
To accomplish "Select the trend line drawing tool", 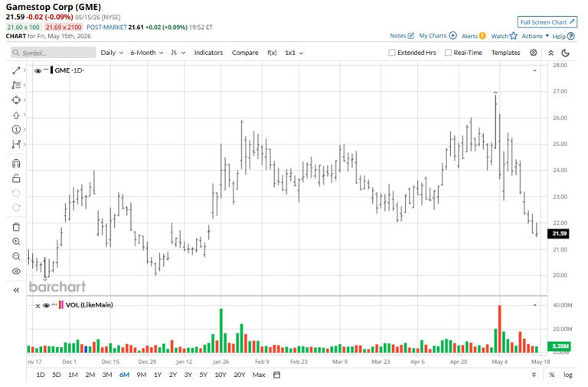I will (16, 70).
